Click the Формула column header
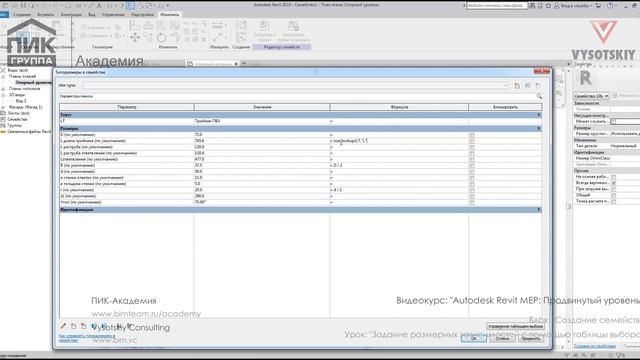The height and width of the screenshot is (360, 640). pyautogui.click(x=399, y=107)
